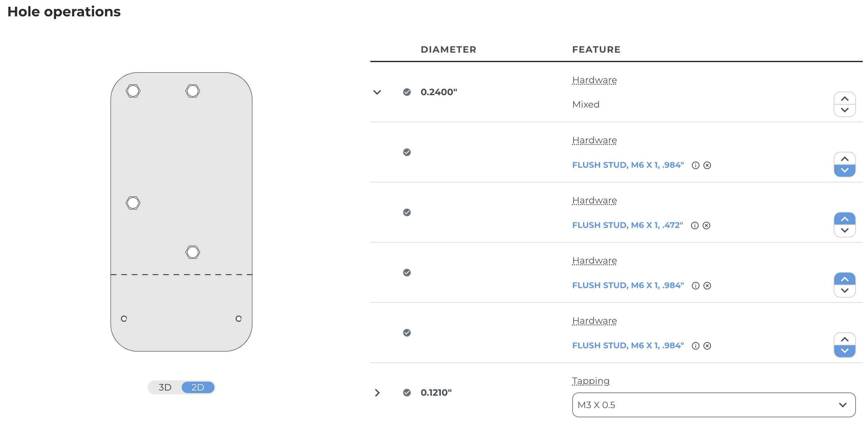The height and width of the screenshot is (433, 868).
Task: Select the 2D view tab
Action: [x=198, y=387]
